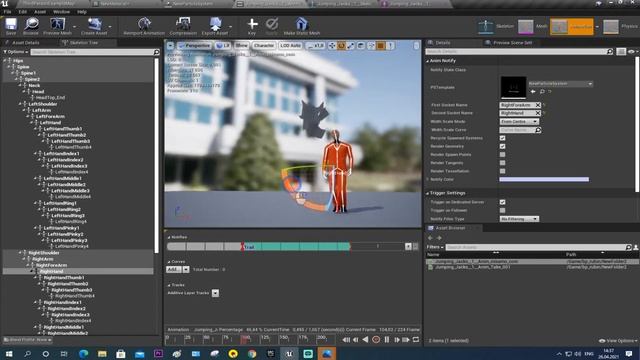The height and width of the screenshot is (360, 640).
Task: Open the File menu
Action: (x=7, y=12)
